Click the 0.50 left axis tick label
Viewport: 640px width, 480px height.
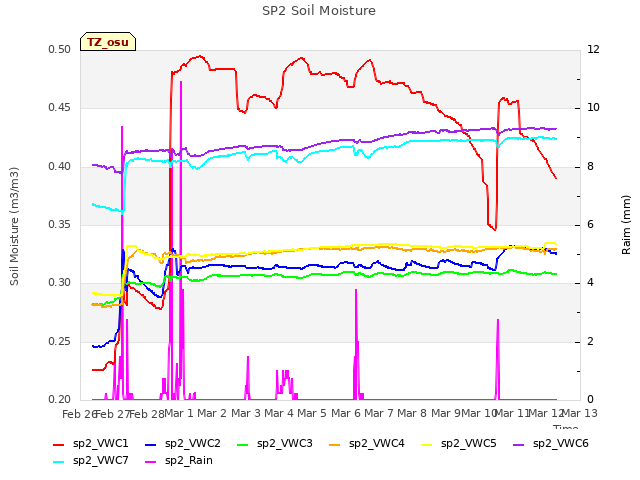[x=60, y=50]
